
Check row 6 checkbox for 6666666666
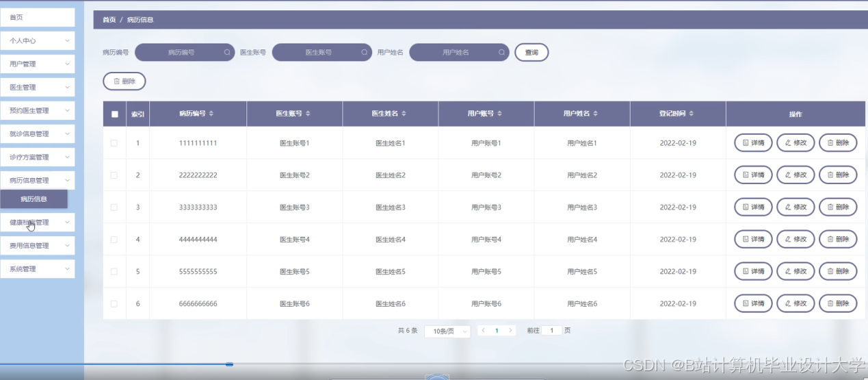[x=114, y=304]
